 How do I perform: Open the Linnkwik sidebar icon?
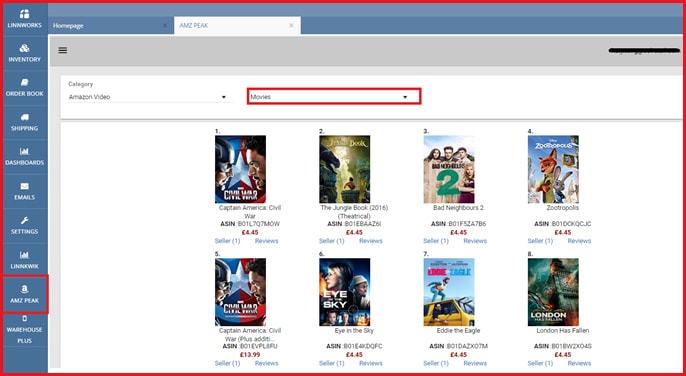tap(24, 255)
